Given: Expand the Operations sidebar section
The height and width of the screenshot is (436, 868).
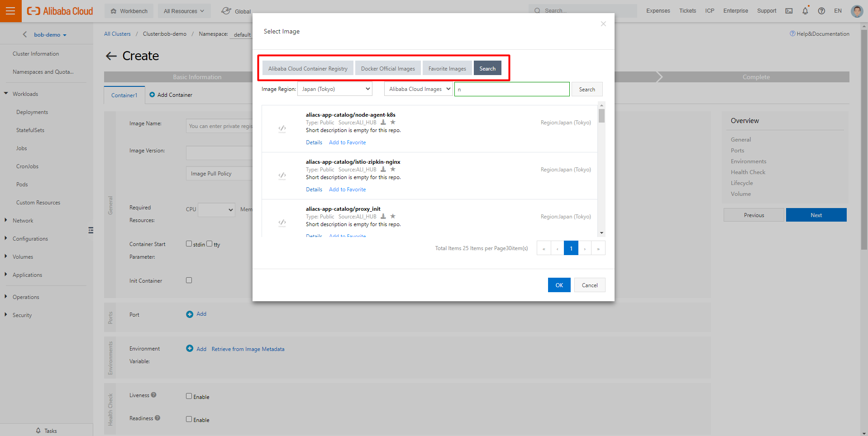Looking at the screenshot, I should pyautogui.click(x=6, y=297).
